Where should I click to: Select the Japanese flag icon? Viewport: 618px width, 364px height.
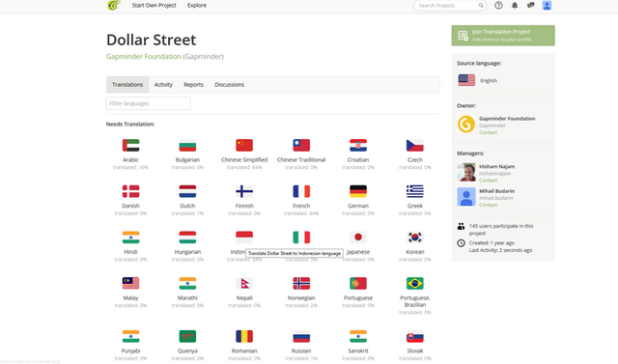358,238
